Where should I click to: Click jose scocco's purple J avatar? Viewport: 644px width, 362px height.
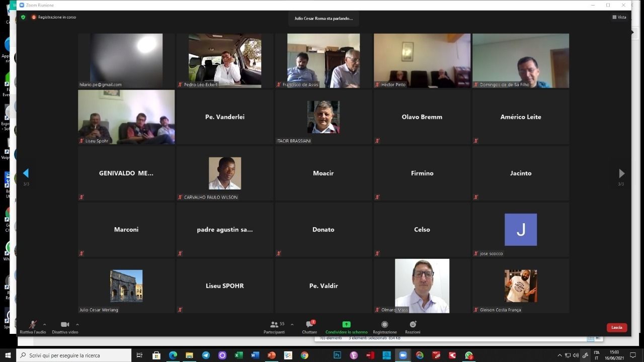pos(521,230)
